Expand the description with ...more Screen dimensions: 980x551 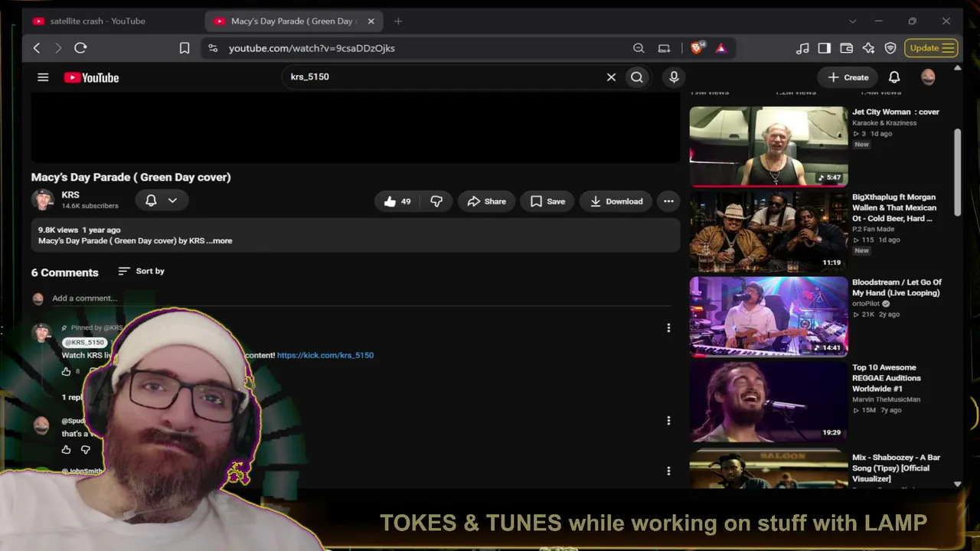(220, 240)
